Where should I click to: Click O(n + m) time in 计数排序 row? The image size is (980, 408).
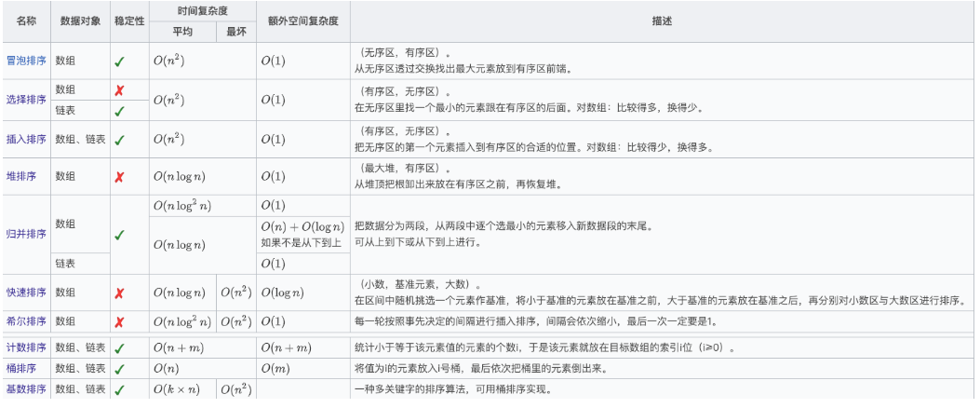pyautogui.click(x=179, y=347)
